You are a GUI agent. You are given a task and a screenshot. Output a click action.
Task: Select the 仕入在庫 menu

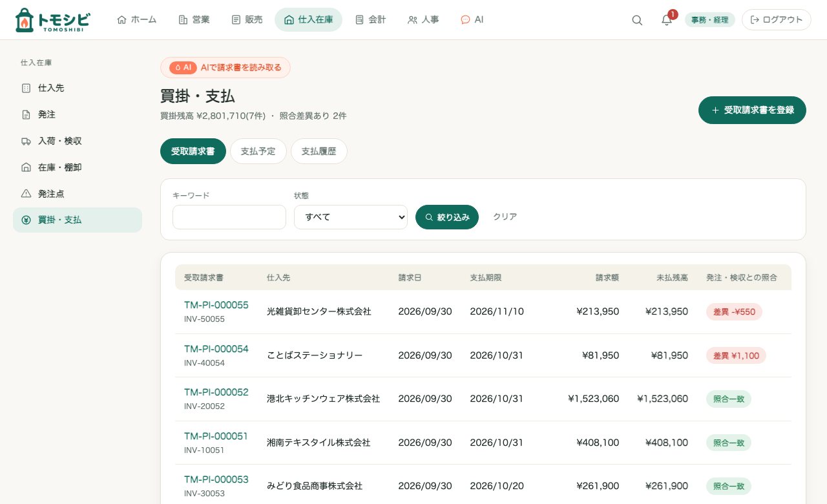pos(308,19)
